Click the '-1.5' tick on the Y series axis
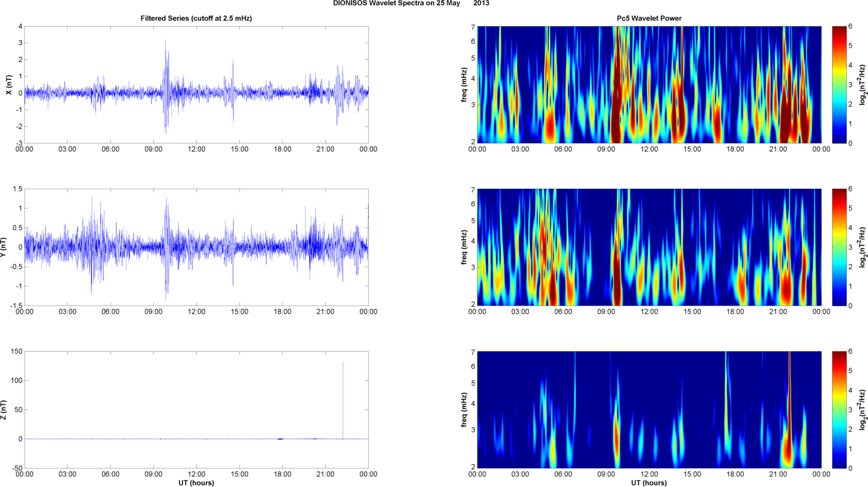 pyautogui.click(x=17, y=306)
